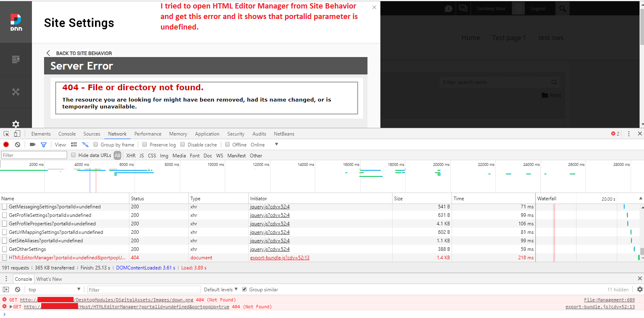Switch to the Elements tab
This screenshot has width=644, height=318.
tap(41, 134)
